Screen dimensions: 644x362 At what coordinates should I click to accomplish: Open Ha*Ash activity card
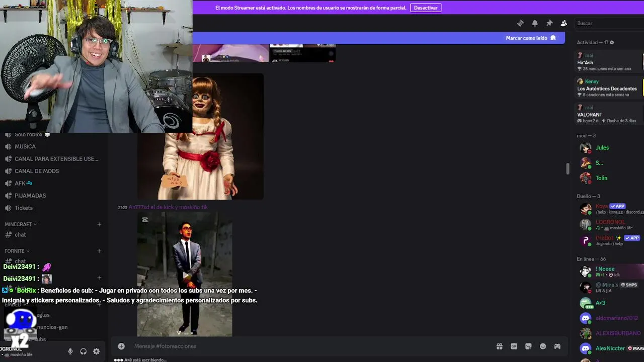point(609,62)
